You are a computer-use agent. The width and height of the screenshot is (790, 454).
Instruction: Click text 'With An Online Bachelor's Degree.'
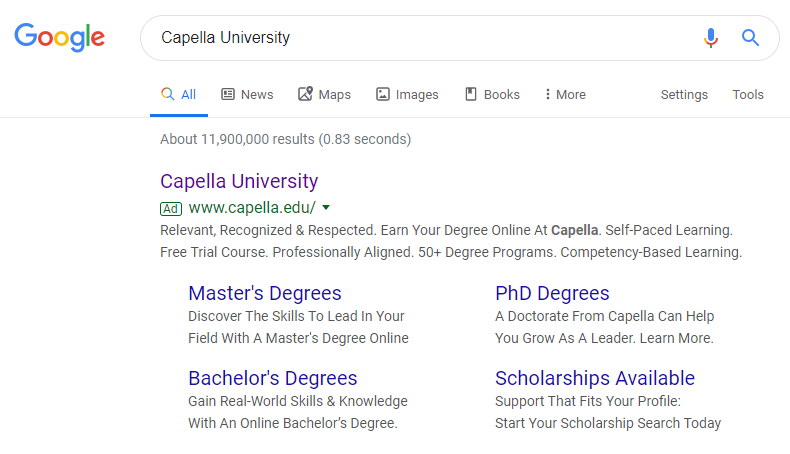point(293,423)
